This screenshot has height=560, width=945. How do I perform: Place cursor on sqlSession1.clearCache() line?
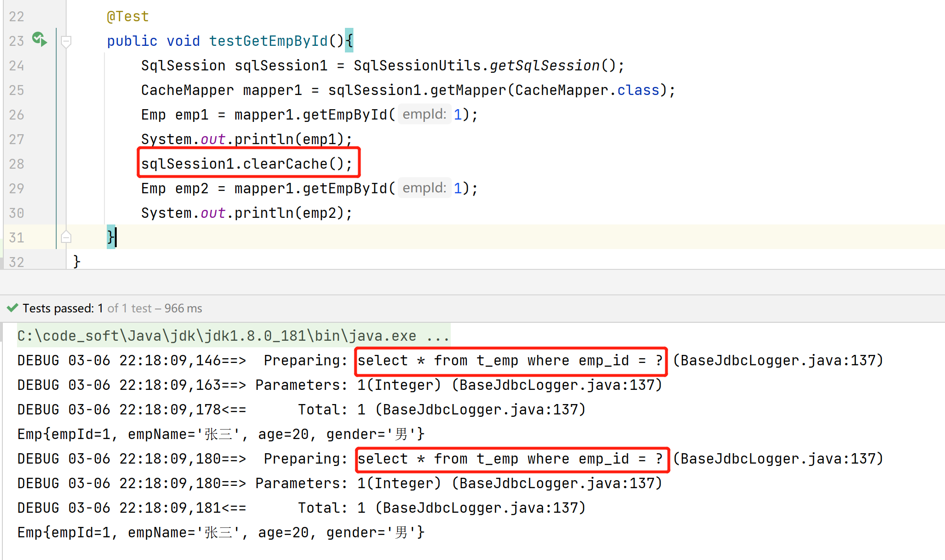pyautogui.click(x=247, y=164)
